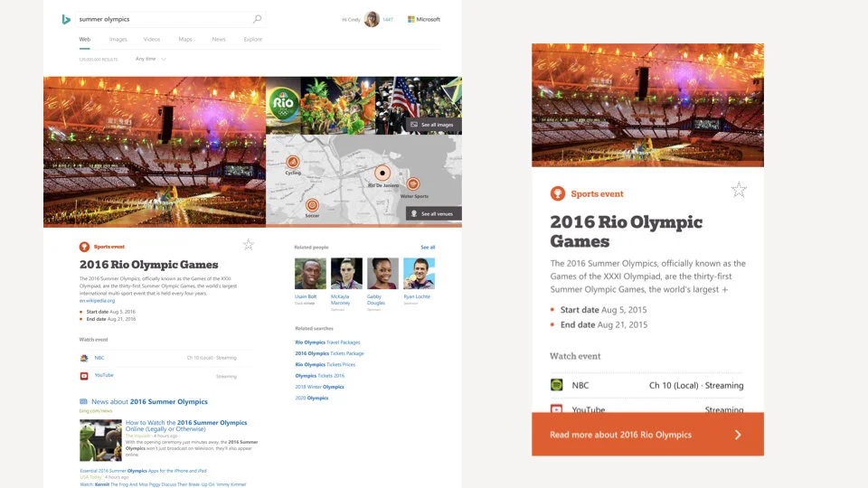Viewport: 868px width, 488px height.
Task: Open '2016 Olympics Tickets Package' related search
Action: 329,353
